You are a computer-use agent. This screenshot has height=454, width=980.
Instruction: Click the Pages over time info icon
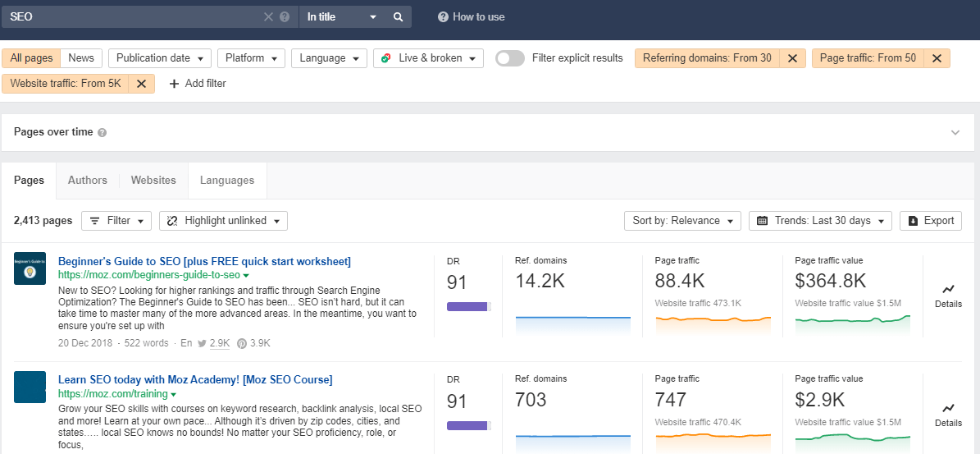point(103,132)
